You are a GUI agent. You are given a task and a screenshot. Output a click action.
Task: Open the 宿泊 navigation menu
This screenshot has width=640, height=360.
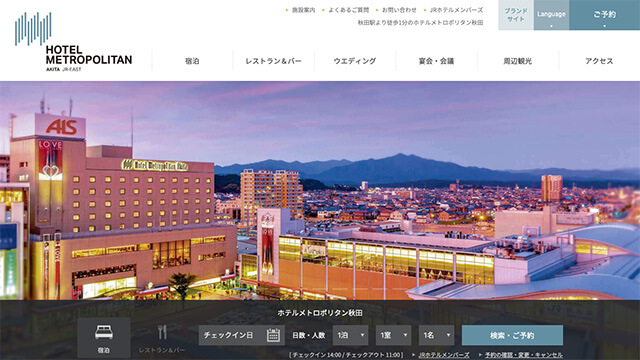point(192,61)
